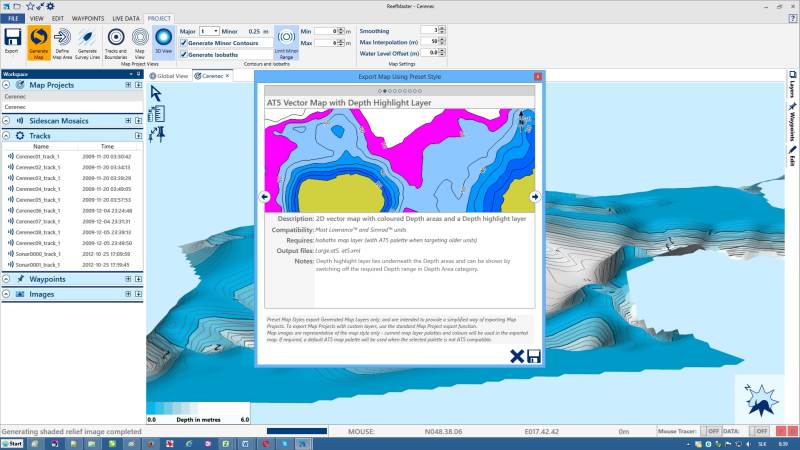Collapse the Tracks panel section
The image size is (800, 450).
[8, 135]
